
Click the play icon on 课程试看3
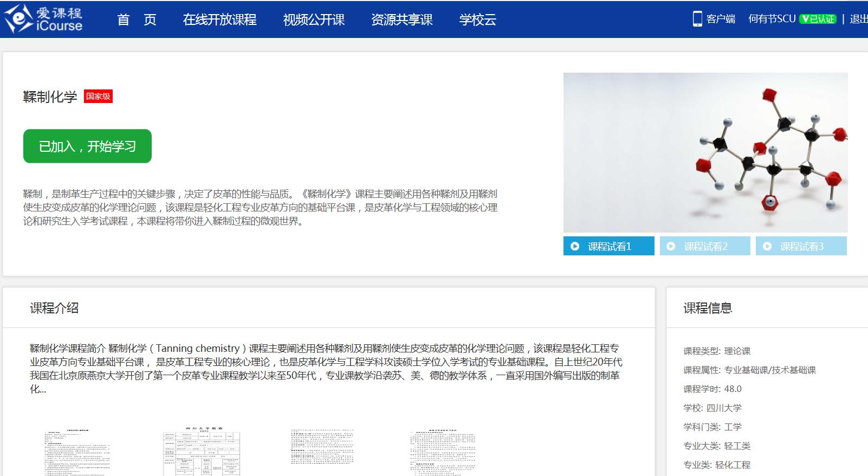[x=767, y=246]
